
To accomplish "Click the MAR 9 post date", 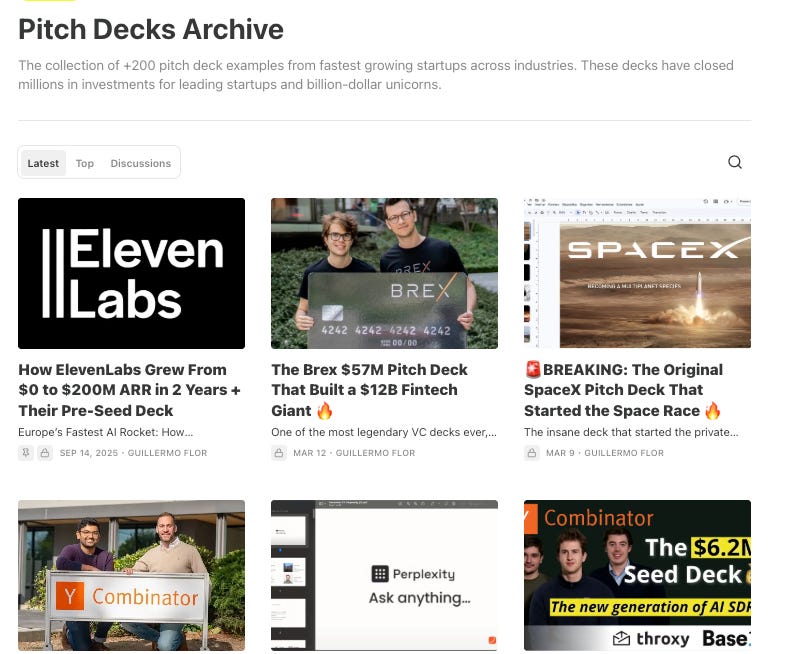I will click(x=560, y=453).
